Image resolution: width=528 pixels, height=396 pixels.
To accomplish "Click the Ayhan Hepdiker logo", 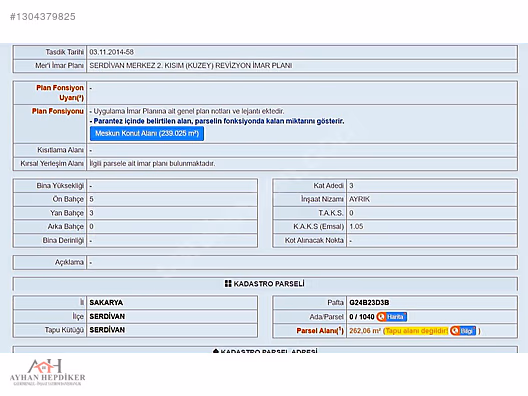I will [x=47, y=372].
